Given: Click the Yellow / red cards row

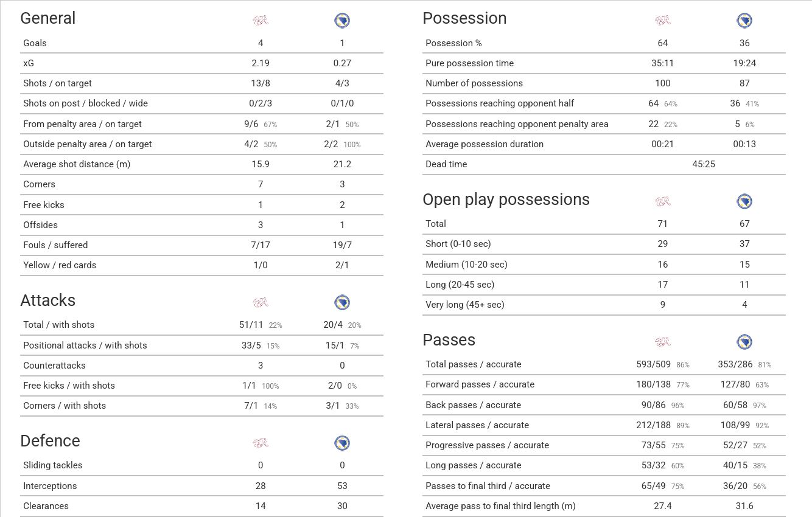Looking at the screenshot, I should pyautogui.click(x=201, y=265).
